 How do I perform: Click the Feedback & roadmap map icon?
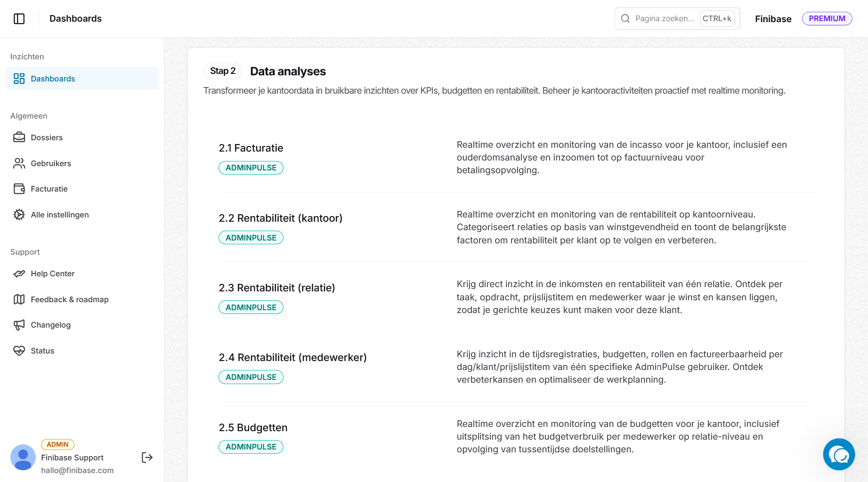[x=19, y=299]
